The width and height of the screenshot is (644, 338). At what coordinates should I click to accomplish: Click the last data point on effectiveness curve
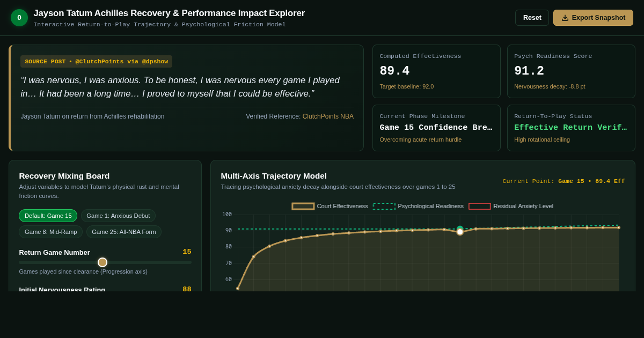(x=619, y=227)
